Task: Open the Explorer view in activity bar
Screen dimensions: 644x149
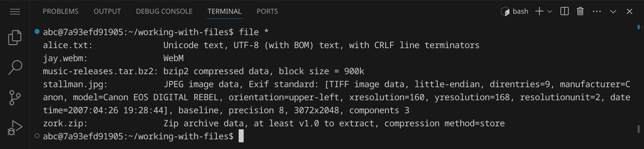Action: point(15,37)
